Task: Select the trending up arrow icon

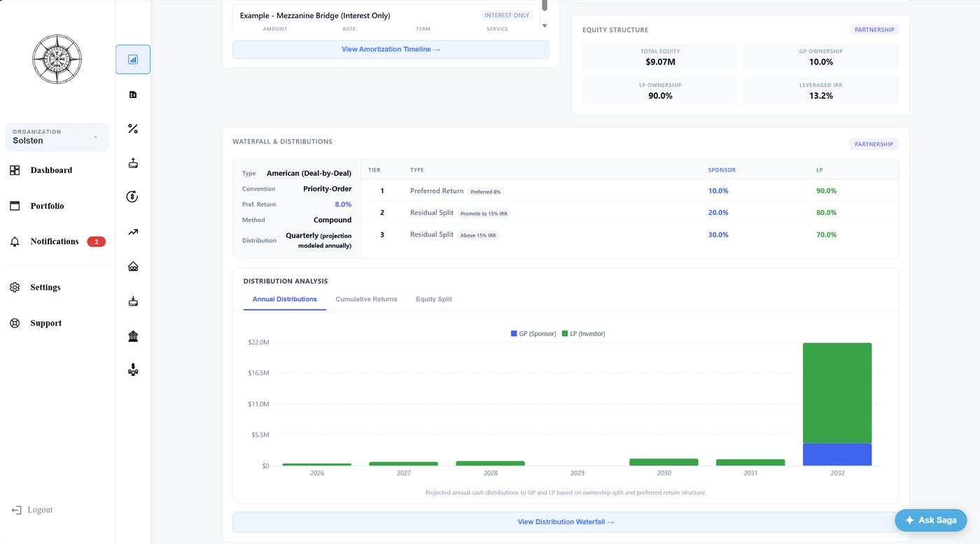Action: [133, 232]
